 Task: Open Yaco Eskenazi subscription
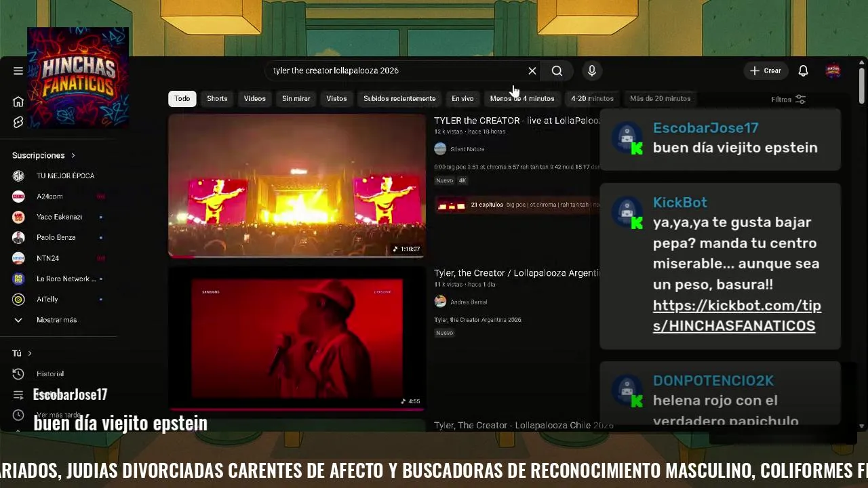click(58, 217)
